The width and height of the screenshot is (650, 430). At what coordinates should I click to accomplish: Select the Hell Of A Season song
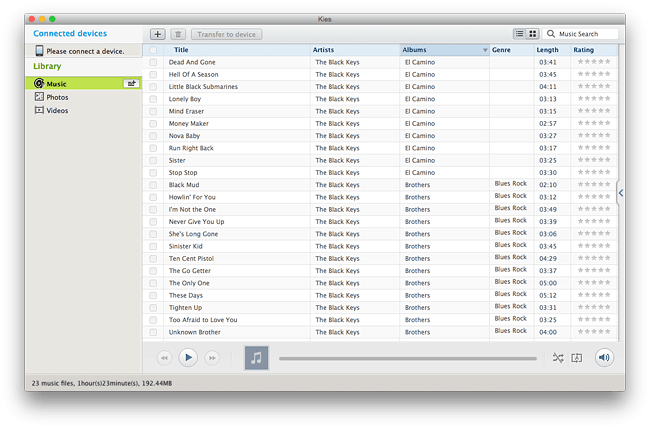[193, 75]
